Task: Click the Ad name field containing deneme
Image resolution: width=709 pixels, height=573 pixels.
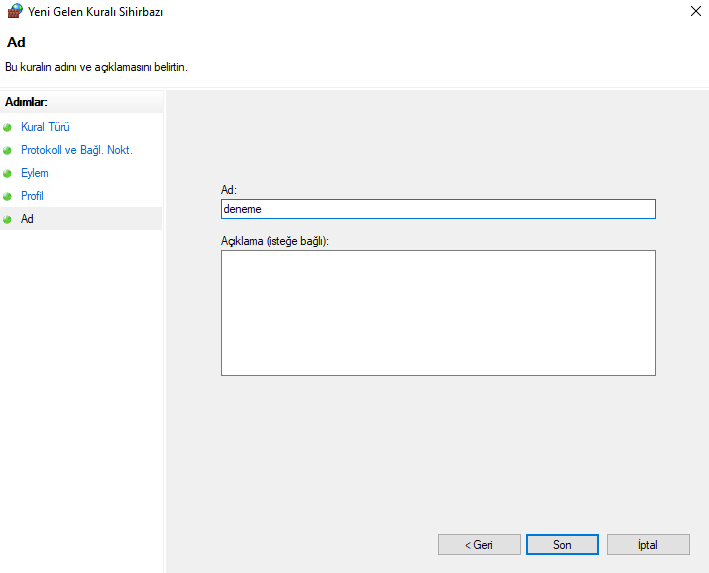Action: tap(438, 209)
